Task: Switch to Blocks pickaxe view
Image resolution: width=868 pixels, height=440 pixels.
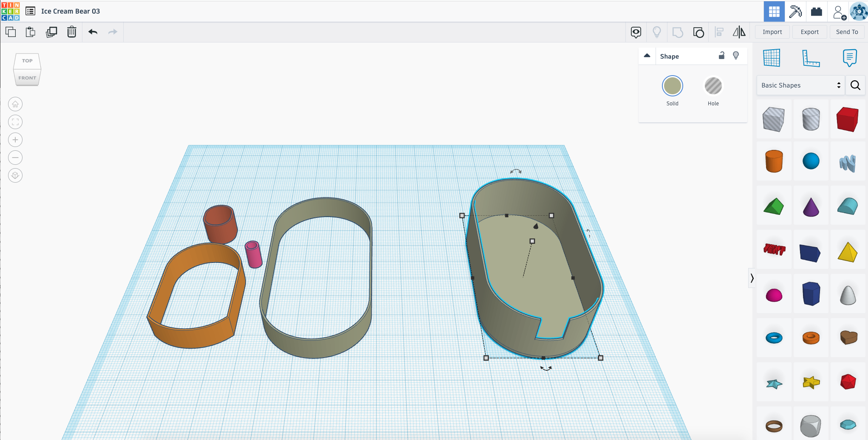Action: click(x=795, y=11)
